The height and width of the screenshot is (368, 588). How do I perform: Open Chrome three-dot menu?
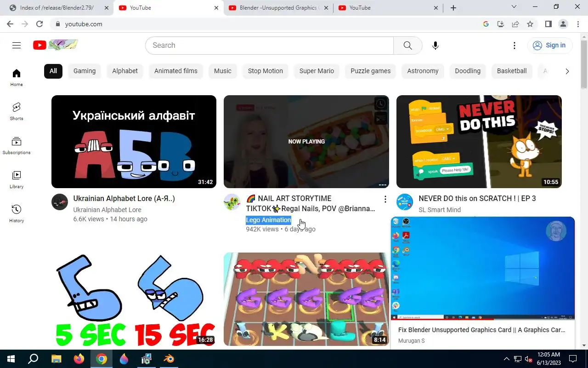click(578, 24)
